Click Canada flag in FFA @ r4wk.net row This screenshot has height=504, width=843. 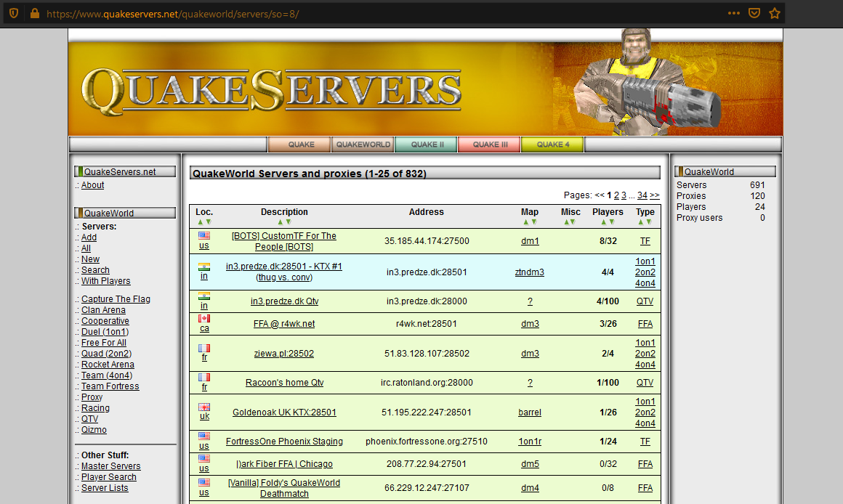tap(204, 319)
